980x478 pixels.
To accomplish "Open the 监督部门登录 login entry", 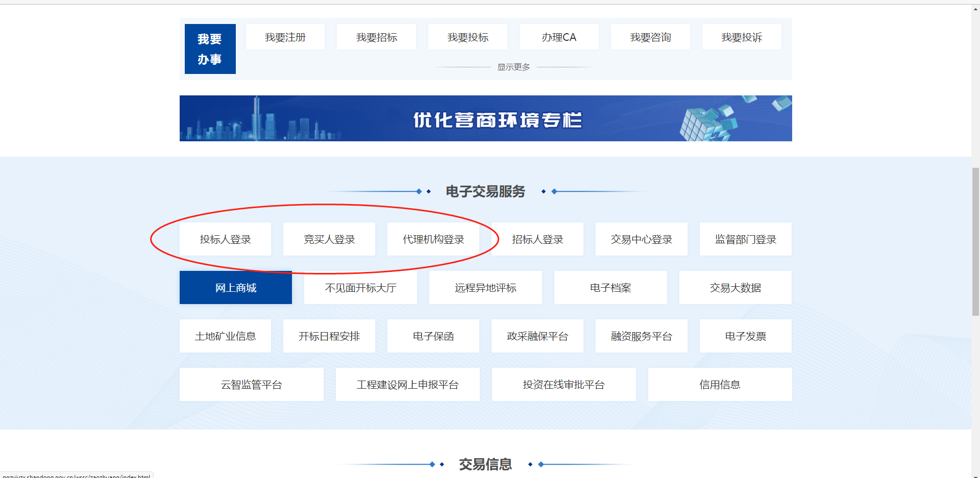I will pyautogui.click(x=745, y=239).
